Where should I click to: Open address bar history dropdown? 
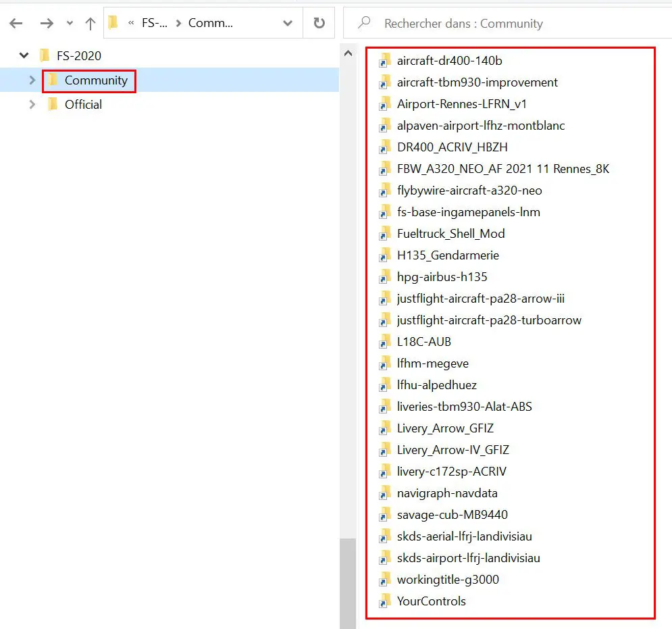click(x=288, y=23)
